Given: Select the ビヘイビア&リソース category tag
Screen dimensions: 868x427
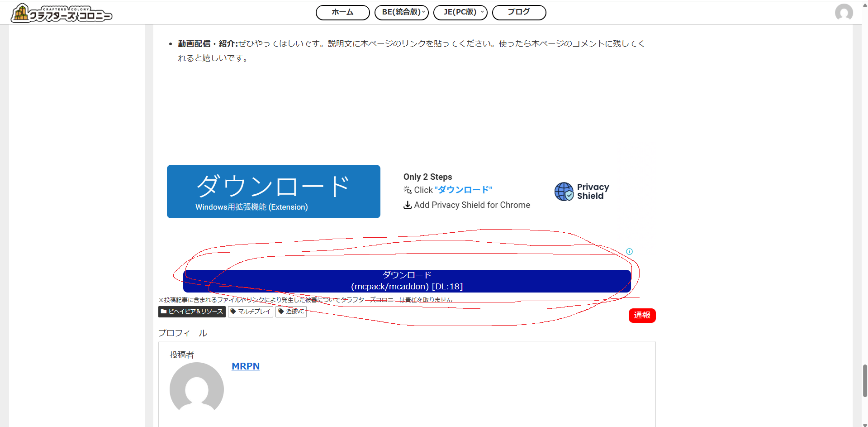Looking at the screenshot, I should pos(192,312).
